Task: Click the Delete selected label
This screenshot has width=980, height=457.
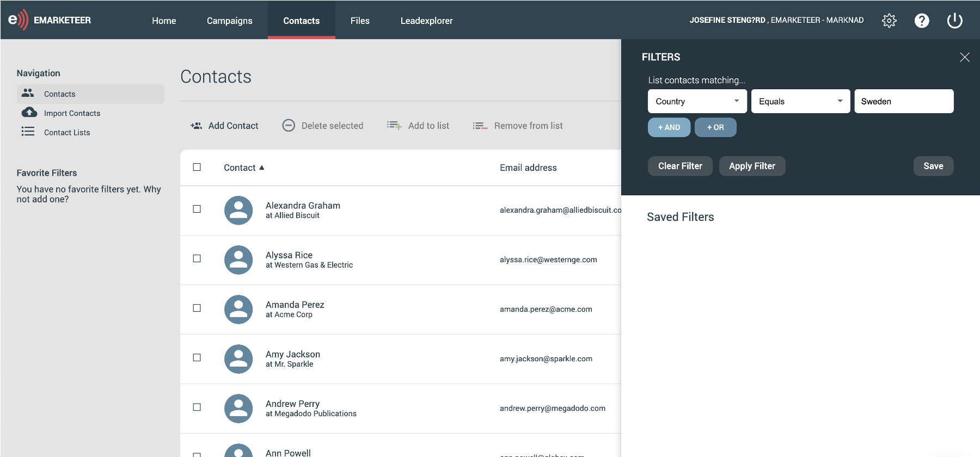Action: click(332, 126)
